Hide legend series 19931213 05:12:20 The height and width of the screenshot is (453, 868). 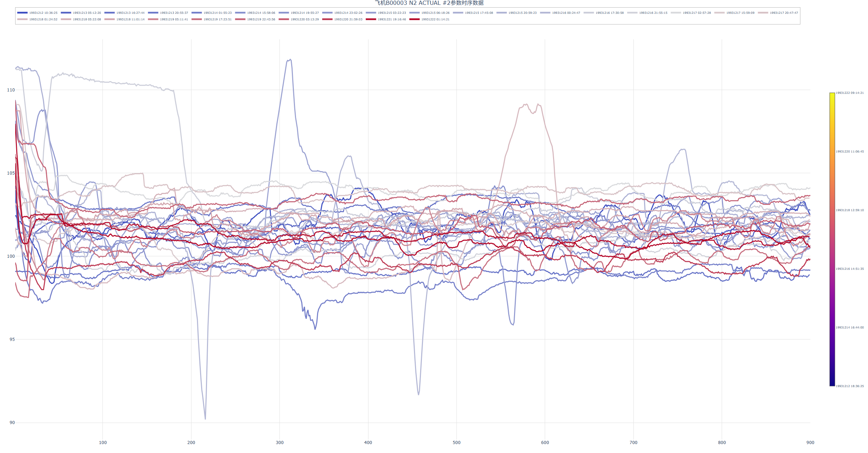[x=87, y=13]
